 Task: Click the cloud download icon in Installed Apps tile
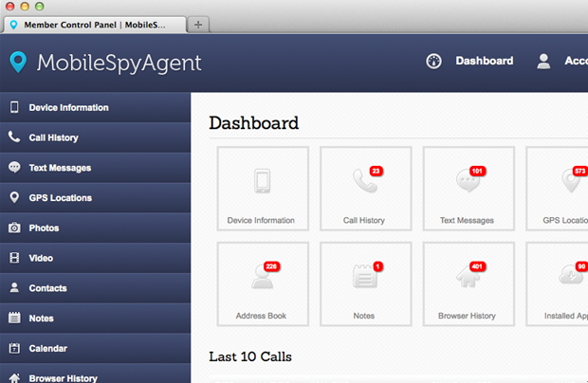[x=571, y=276]
